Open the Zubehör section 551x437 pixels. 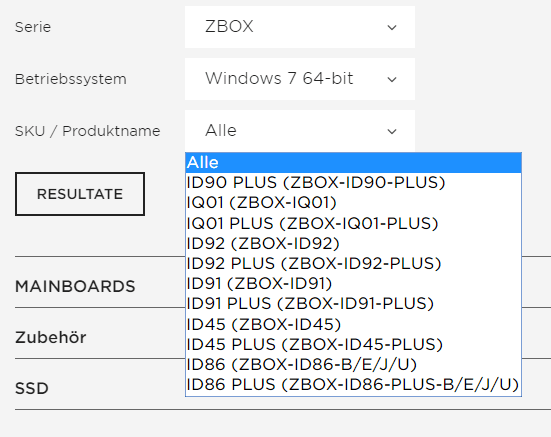tap(51, 338)
